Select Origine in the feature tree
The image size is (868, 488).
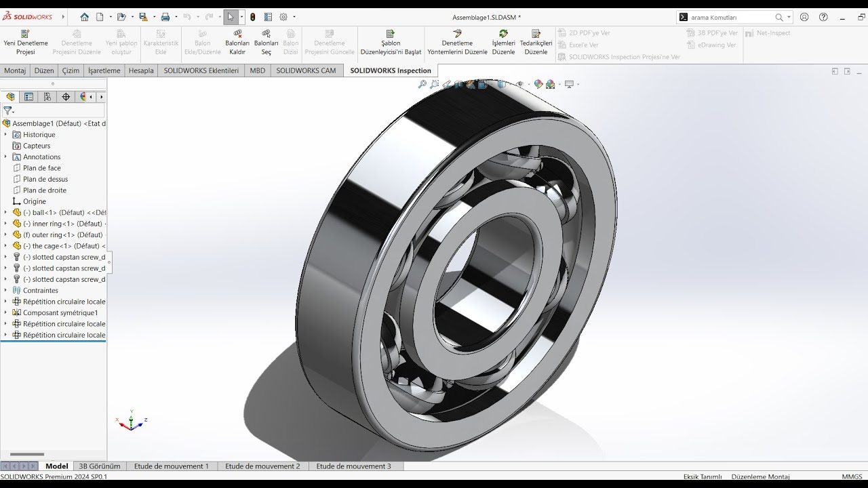pos(35,201)
